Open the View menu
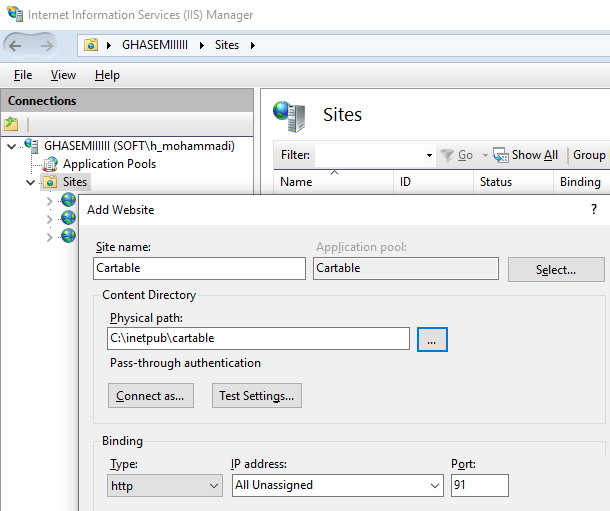Viewport: 610px width, 511px height. coord(63,75)
